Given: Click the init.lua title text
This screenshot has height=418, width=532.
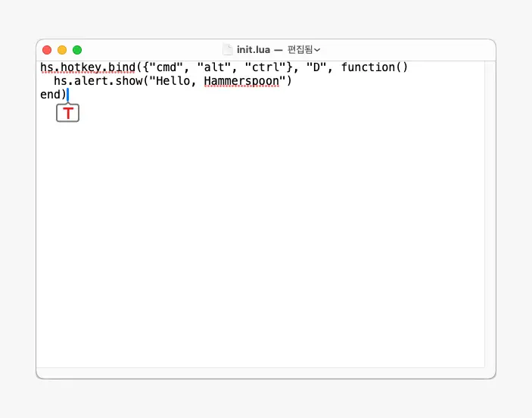Looking at the screenshot, I should (252, 49).
